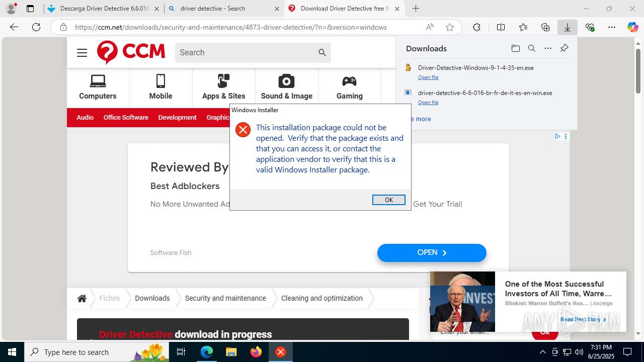
Task: Open the browser profile icon
Action: pos(11,9)
